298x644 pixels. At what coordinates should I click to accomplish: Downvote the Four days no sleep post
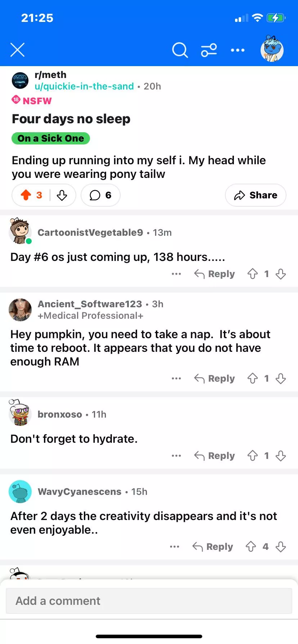coord(62,195)
